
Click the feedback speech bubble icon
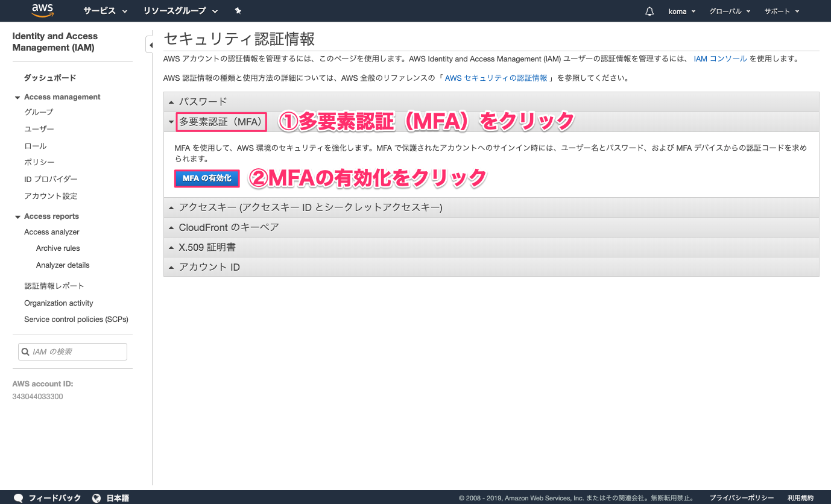pyautogui.click(x=19, y=498)
